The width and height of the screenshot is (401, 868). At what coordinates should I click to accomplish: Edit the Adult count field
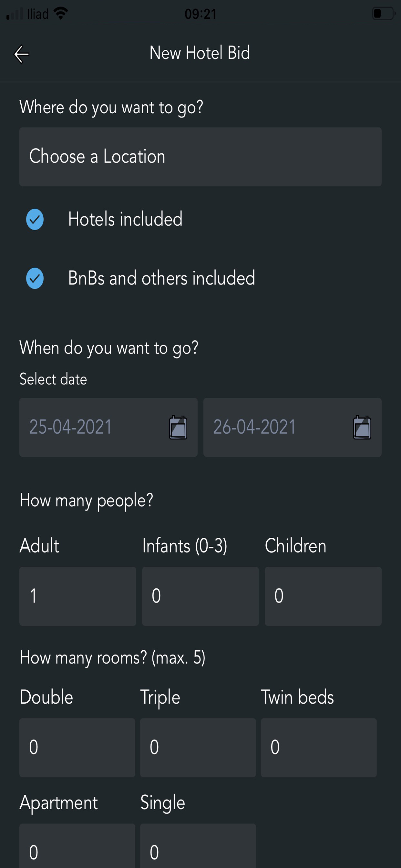click(x=78, y=596)
